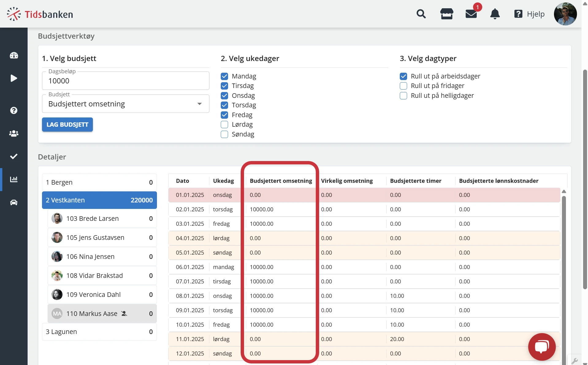Expand the 1 Bergen department
588x365 pixels.
tap(99, 182)
